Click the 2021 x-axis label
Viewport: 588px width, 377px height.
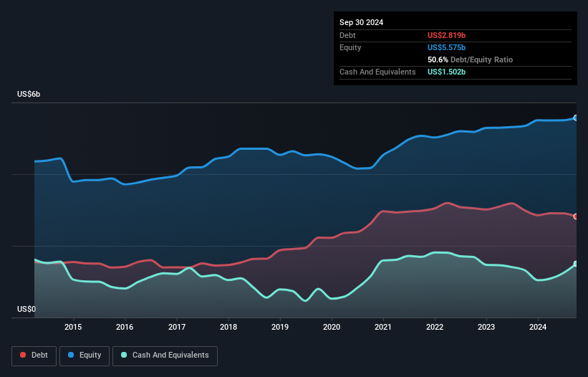383,327
